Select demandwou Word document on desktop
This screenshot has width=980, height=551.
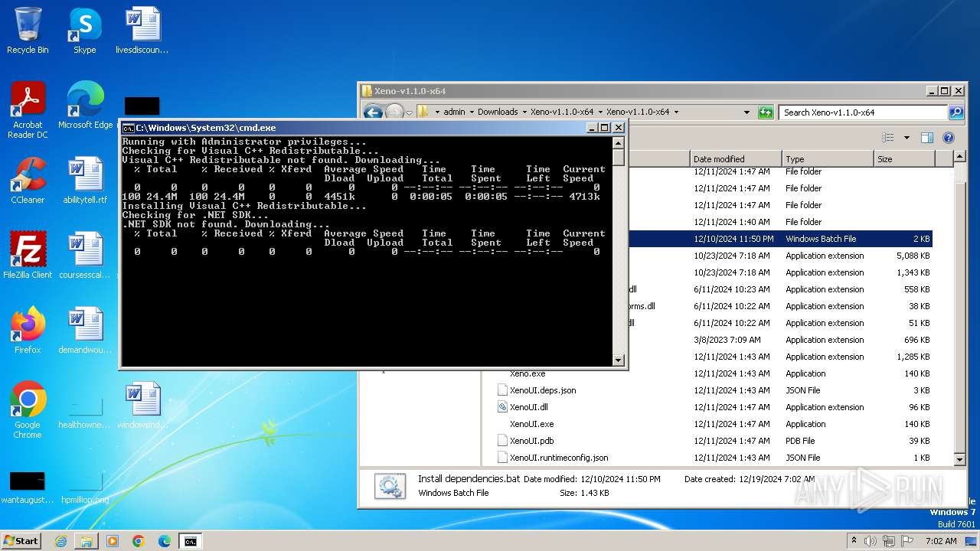click(85, 331)
